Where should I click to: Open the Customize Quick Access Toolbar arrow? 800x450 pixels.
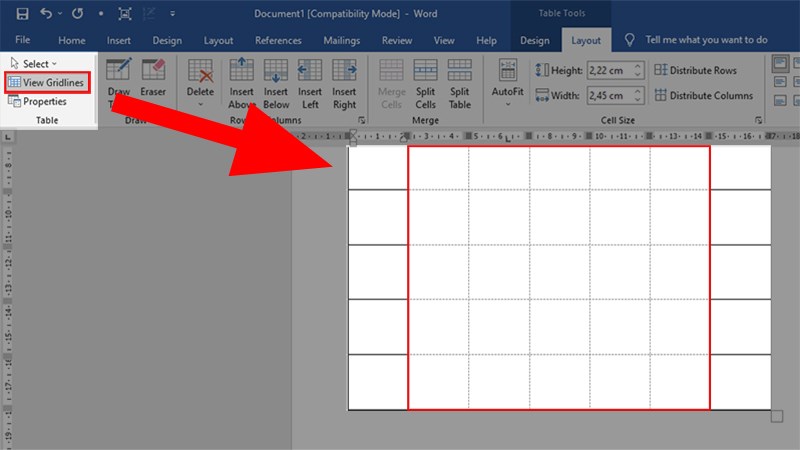tap(172, 14)
